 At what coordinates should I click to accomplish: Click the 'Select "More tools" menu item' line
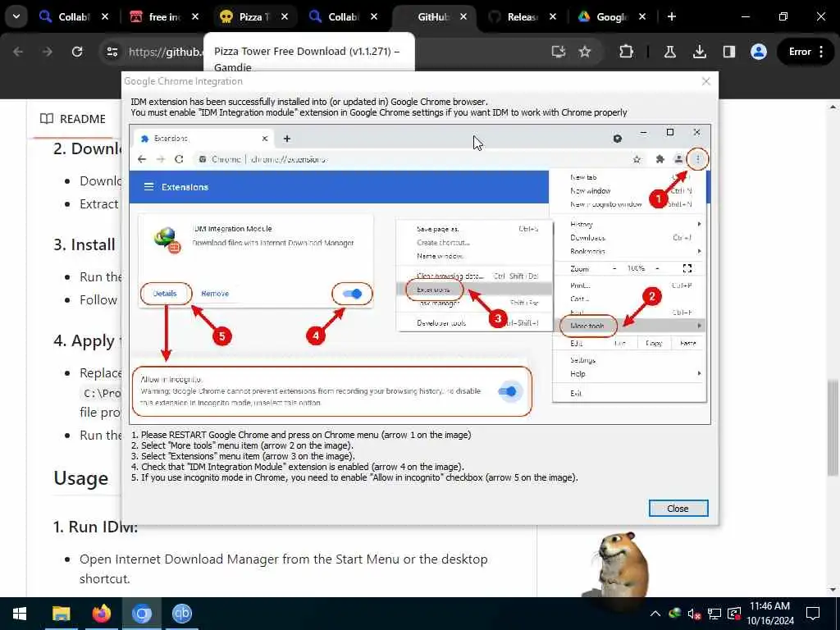click(242, 445)
